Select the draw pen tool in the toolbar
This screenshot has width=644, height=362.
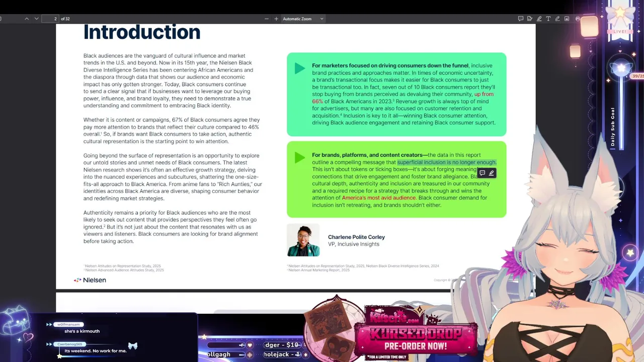[557, 19]
